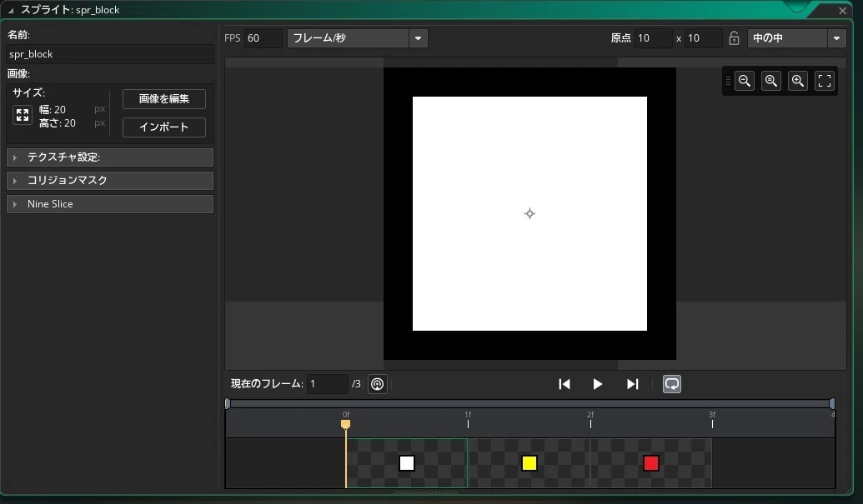Select the yellow frame thumbnail
This screenshot has width=863, height=504.
point(529,463)
